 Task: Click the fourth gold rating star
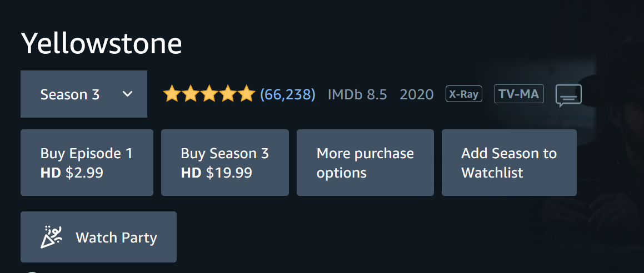pyautogui.click(x=228, y=93)
